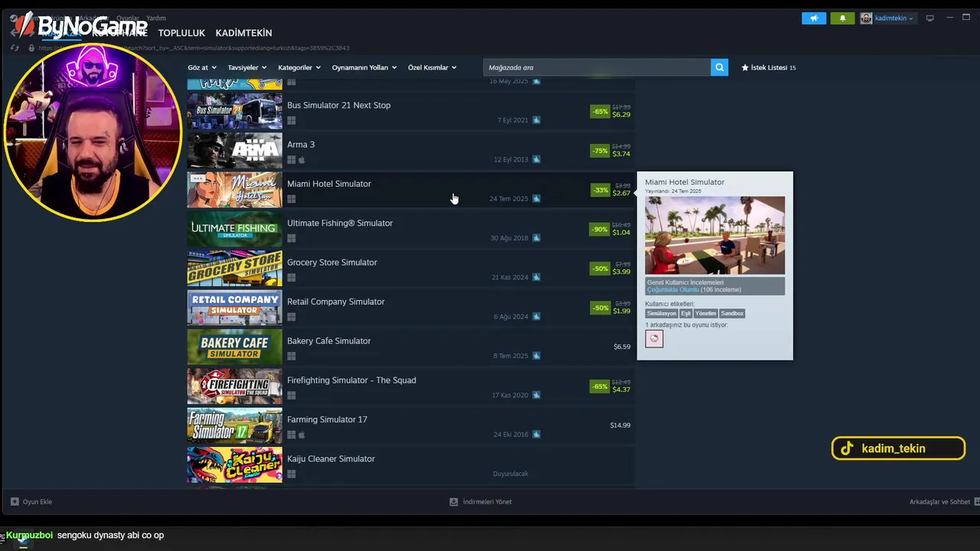
Task: Click the Firefighting Simulator capsule image
Action: (234, 386)
